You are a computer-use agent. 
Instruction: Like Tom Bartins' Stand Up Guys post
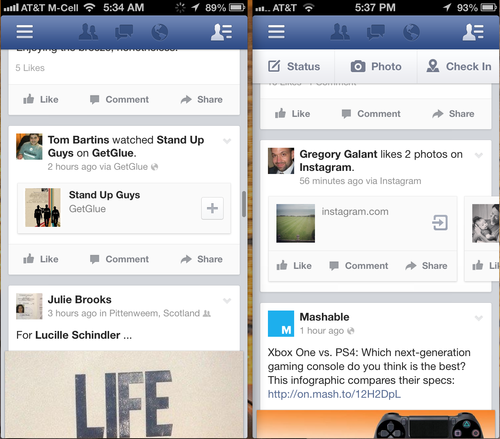41,259
